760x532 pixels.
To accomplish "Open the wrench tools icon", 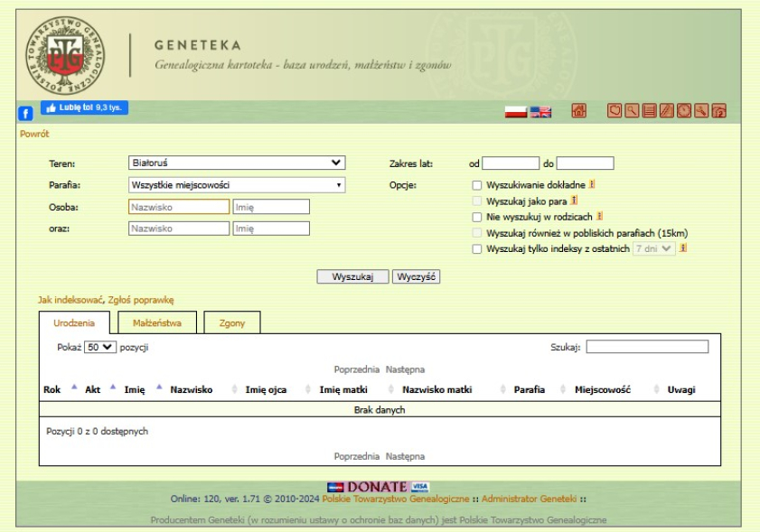I will [701, 111].
